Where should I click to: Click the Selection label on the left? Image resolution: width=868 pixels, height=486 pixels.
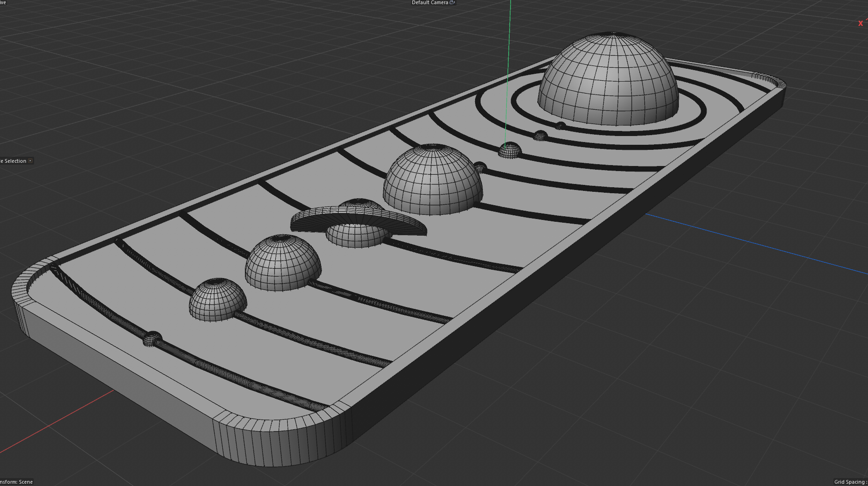(x=13, y=161)
